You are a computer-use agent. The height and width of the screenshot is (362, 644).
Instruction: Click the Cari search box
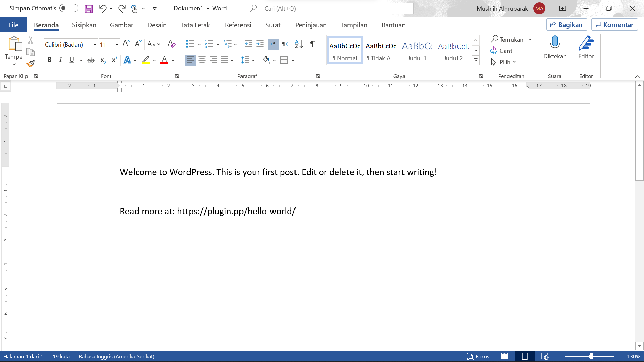327,8
